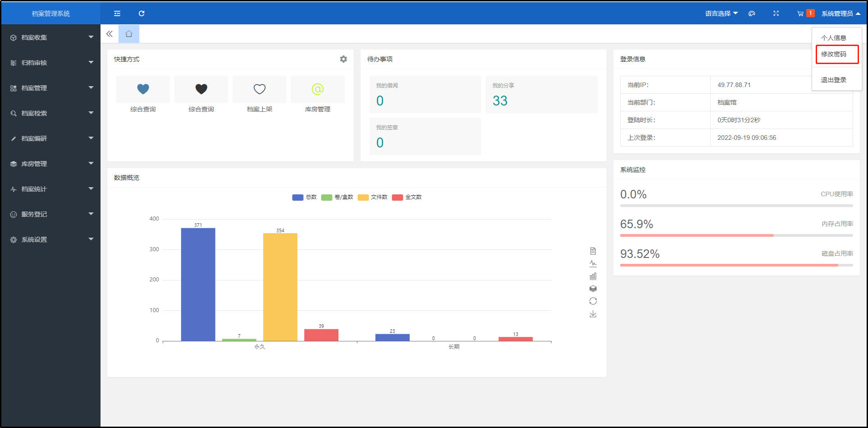Choose 退出登录 in user menu
The height and width of the screenshot is (428, 868).
pos(834,80)
